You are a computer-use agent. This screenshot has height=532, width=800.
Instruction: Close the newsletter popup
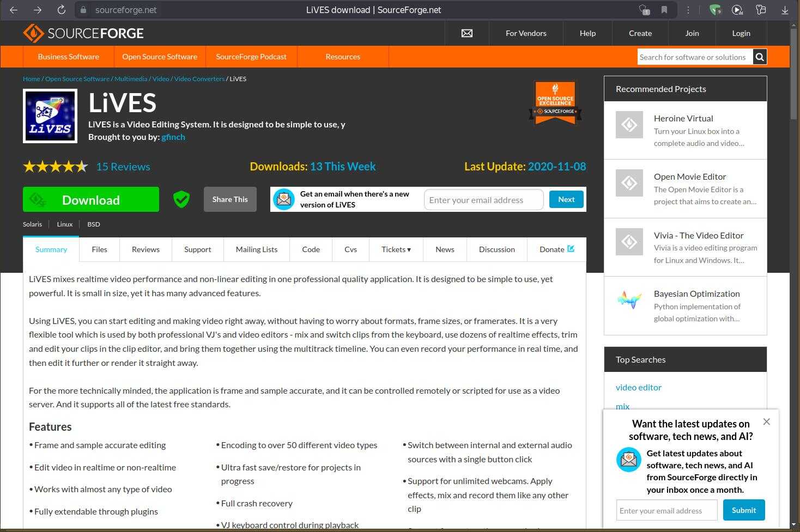[767, 421]
